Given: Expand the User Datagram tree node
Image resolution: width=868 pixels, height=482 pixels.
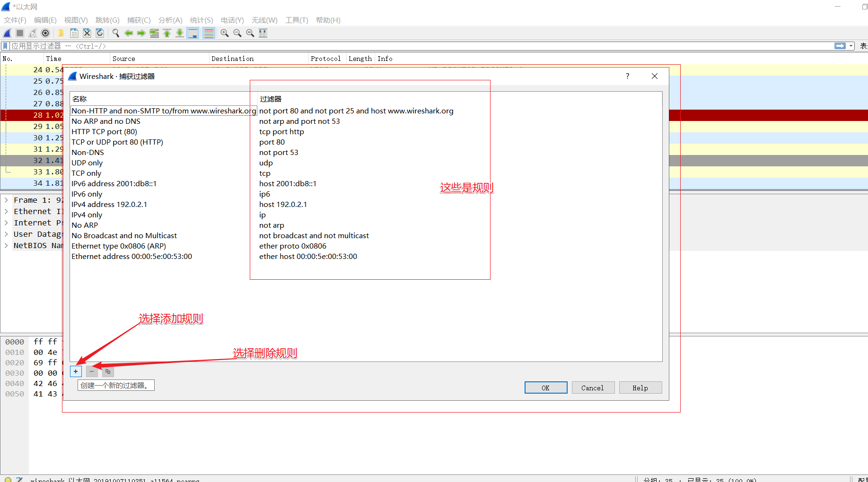Looking at the screenshot, I should pyautogui.click(x=6, y=234).
